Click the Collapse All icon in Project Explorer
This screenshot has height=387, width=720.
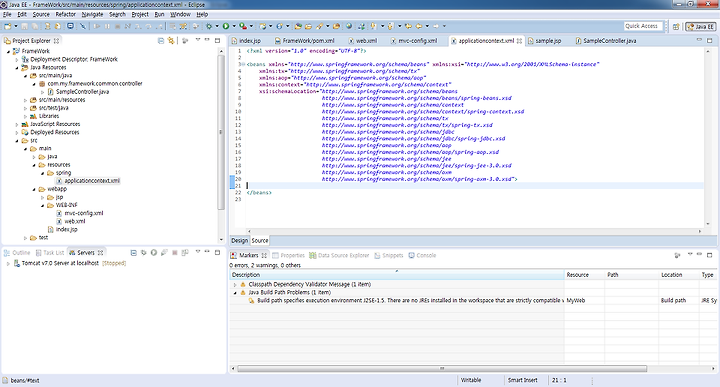(x=161, y=41)
